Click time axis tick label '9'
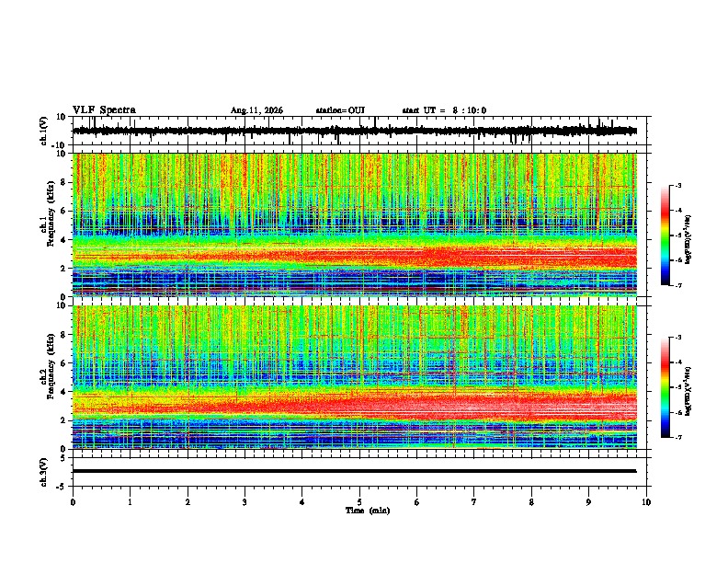728x563 pixels. coord(588,502)
